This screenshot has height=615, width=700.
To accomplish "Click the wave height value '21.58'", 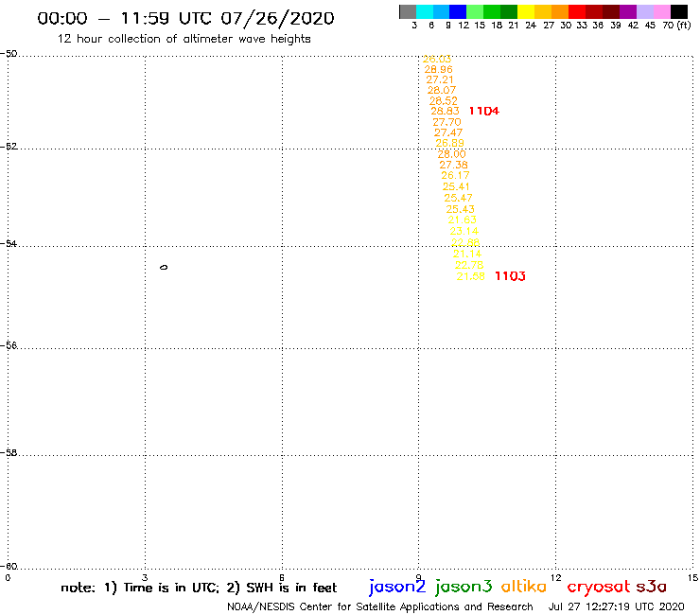I will 470,276.
